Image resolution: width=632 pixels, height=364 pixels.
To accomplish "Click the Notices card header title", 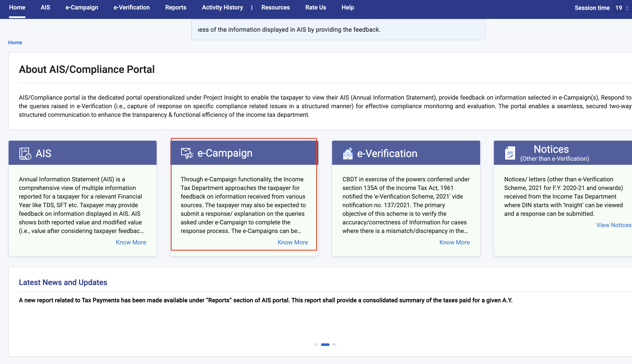I will click(551, 149).
